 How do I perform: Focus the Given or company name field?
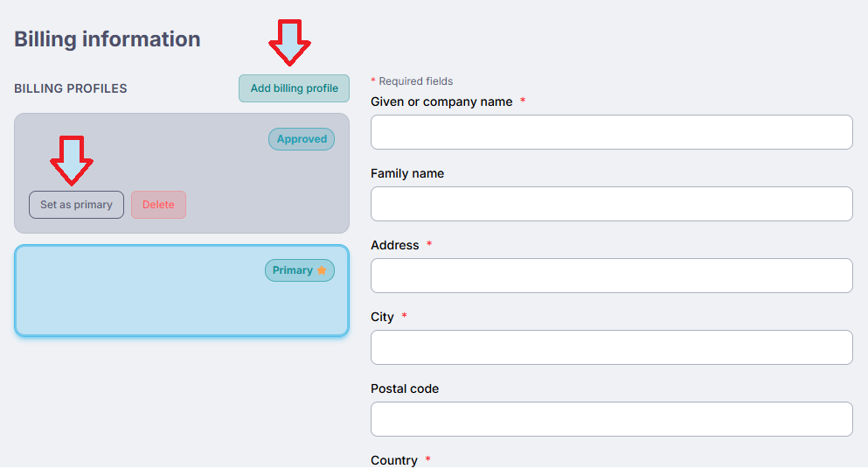611,132
